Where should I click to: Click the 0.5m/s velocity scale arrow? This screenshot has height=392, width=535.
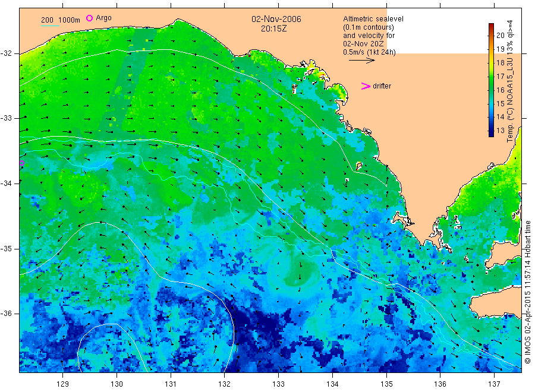[x=361, y=61]
